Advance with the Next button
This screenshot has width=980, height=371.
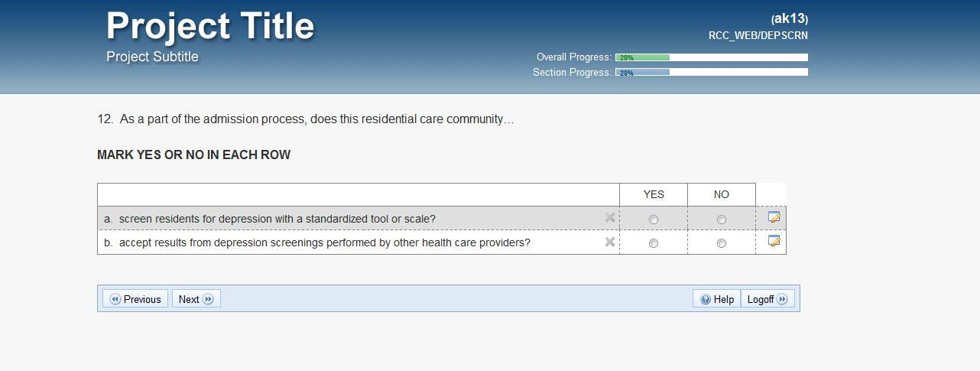click(196, 299)
